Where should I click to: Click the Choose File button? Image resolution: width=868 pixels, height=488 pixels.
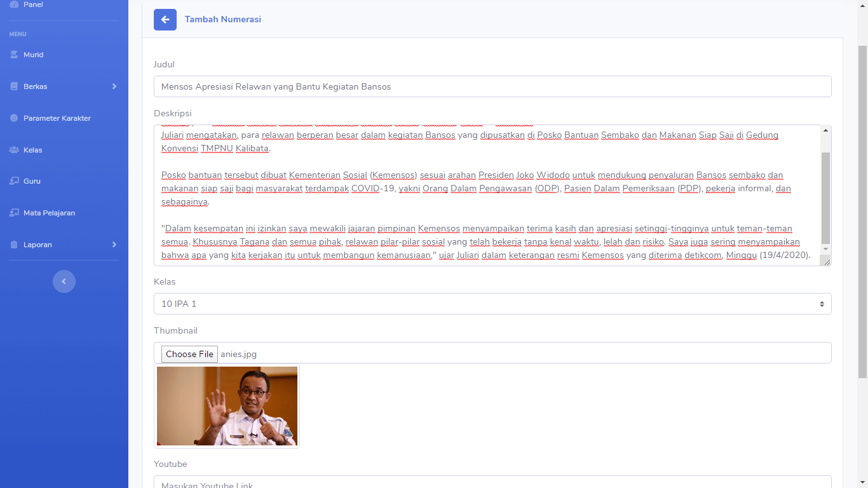tap(189, 354)
